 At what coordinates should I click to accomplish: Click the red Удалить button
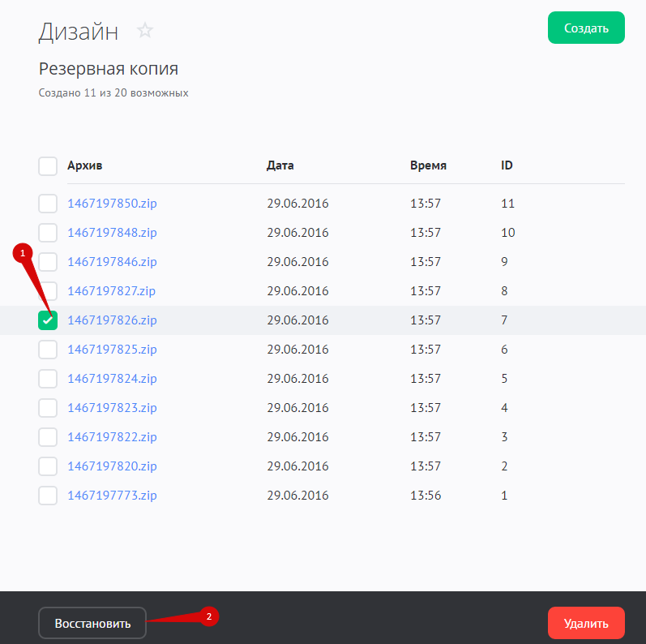[586, 624]
